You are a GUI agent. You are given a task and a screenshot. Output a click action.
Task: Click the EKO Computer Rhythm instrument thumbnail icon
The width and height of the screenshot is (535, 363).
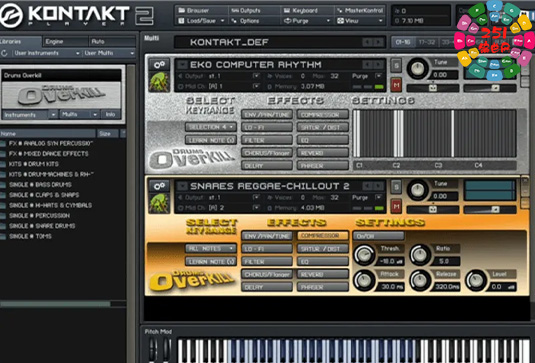click(159, 82)
